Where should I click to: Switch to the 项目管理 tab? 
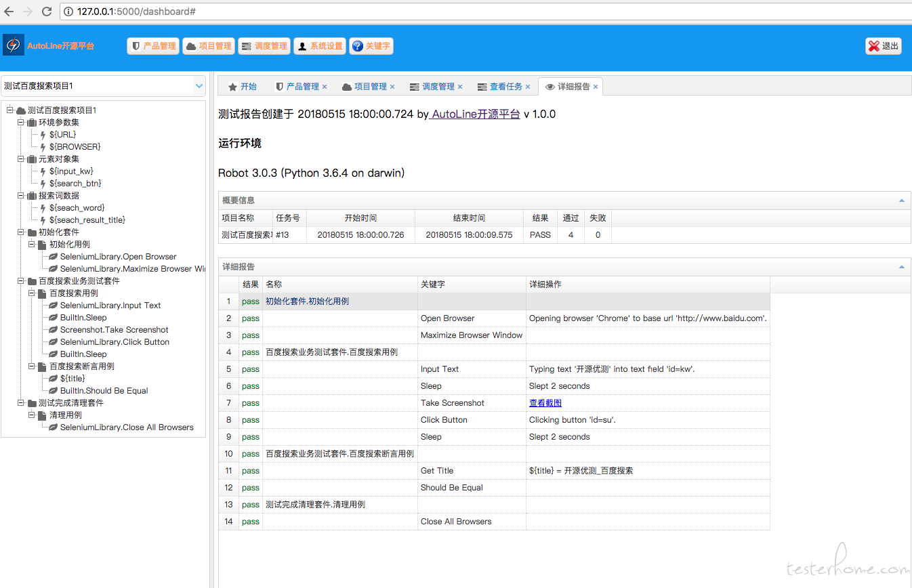[x=369, y=87]
